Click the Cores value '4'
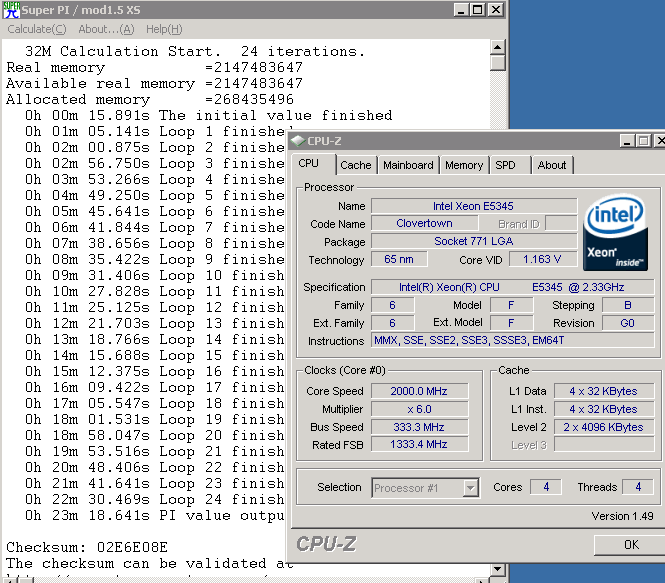665x583 pixels. (546, 487)
